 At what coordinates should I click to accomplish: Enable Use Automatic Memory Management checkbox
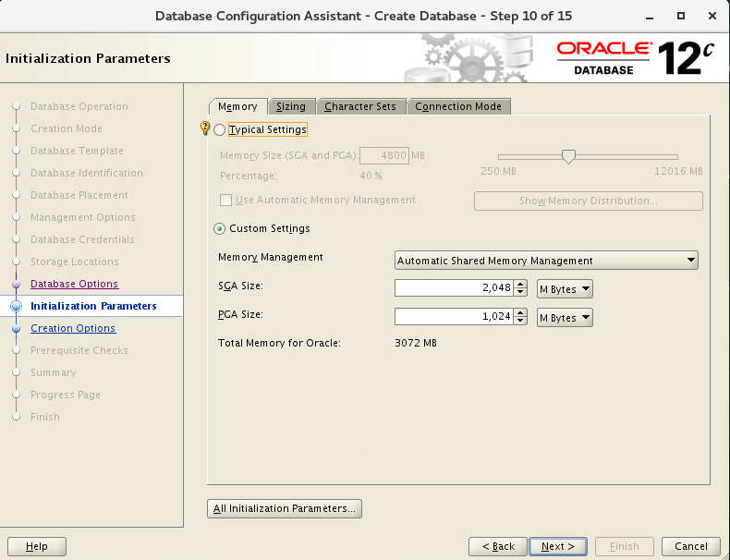click(225, 201)
